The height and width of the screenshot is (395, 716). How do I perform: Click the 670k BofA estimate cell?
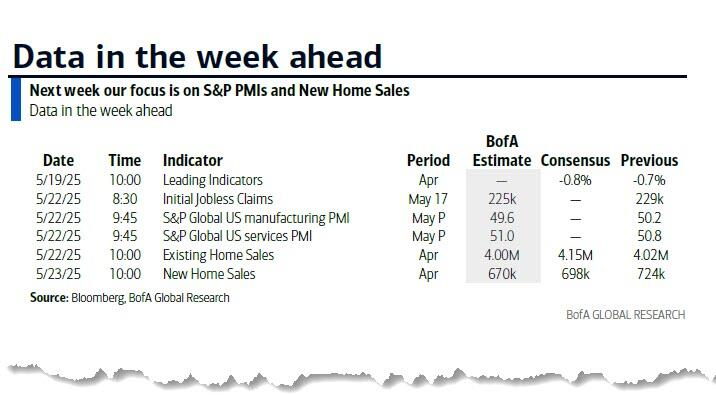click(x=502, y=274)
